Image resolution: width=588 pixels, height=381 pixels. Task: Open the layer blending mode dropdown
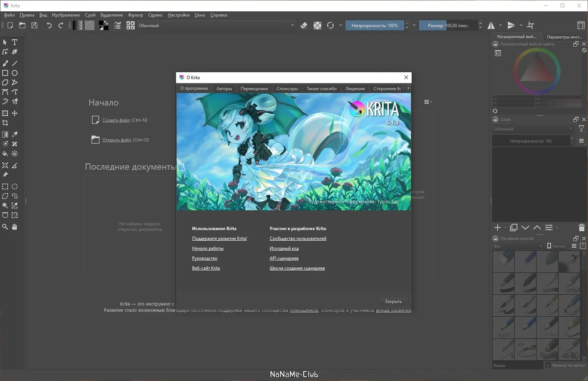coord(533,129)
